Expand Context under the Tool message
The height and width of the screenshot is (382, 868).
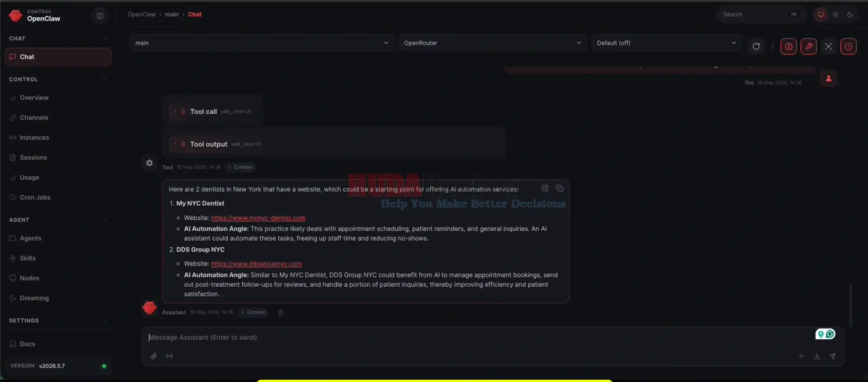click(240, 167)
